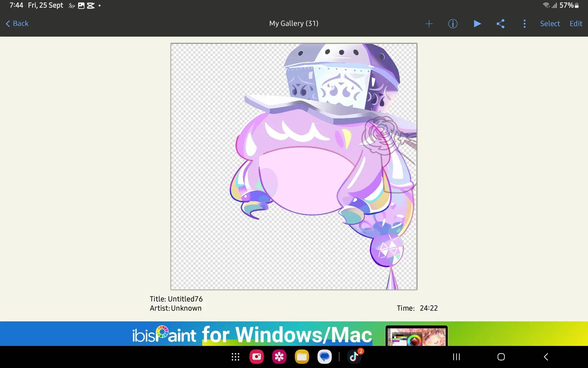Open the Untitled76 artwork preview
The image size is (588, 368).
pos(294,167)
